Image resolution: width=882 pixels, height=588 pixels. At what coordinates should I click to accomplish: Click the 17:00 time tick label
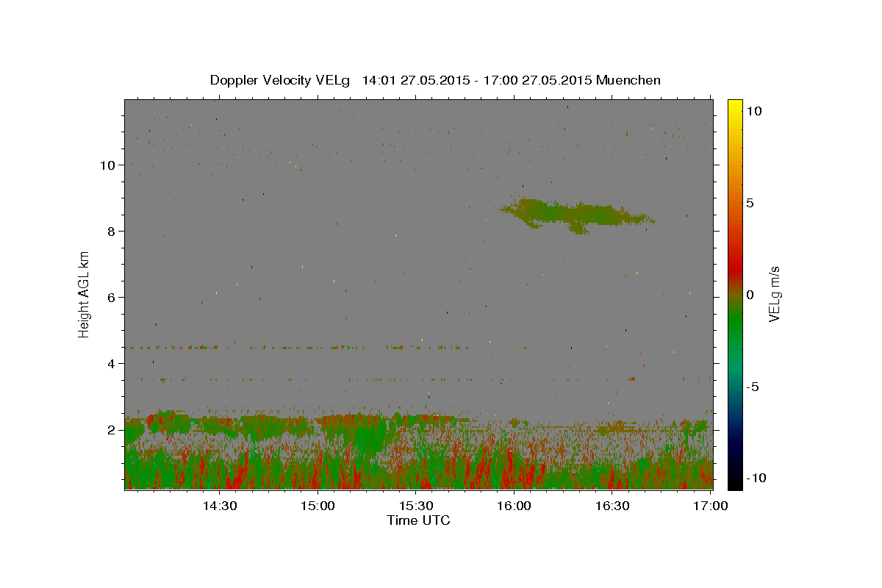(710, 506)
